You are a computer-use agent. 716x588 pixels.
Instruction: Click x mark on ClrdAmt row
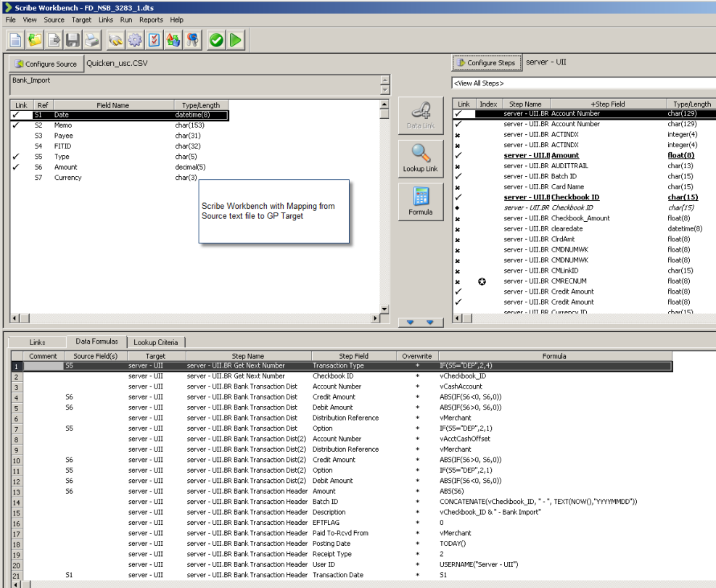pos(458,240)
